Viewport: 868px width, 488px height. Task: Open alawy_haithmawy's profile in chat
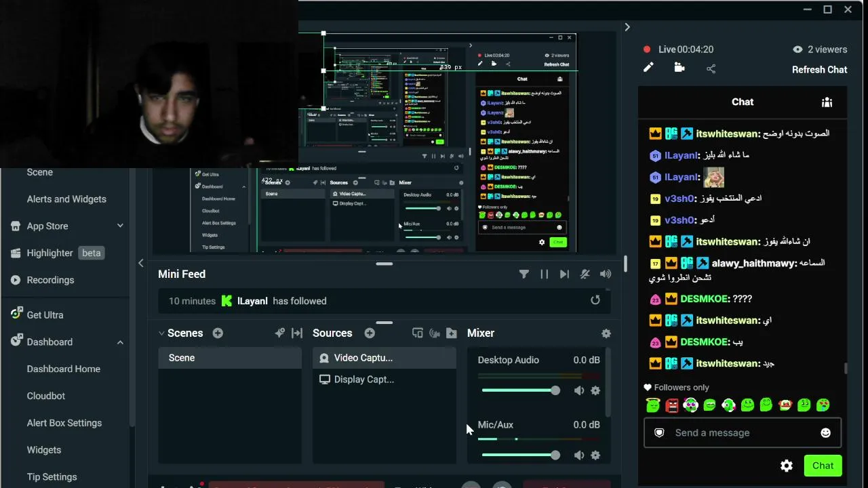point(754,263)
